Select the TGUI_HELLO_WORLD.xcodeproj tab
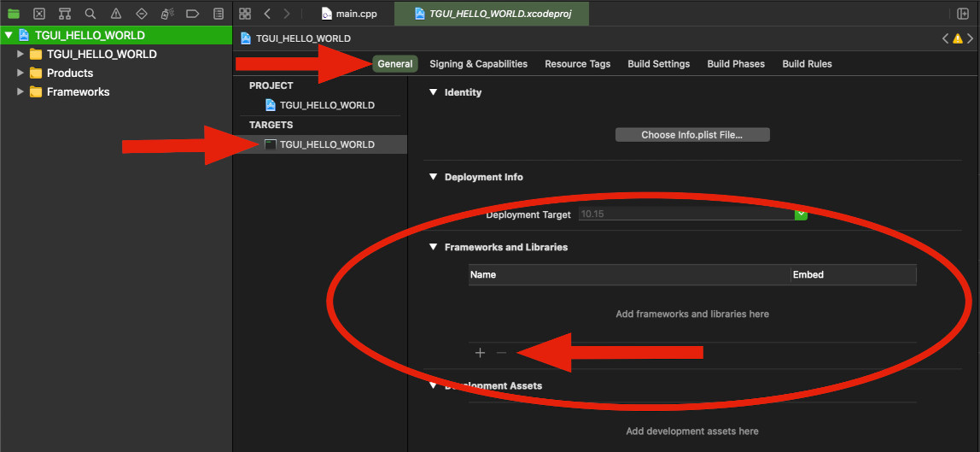 point(492,13)
